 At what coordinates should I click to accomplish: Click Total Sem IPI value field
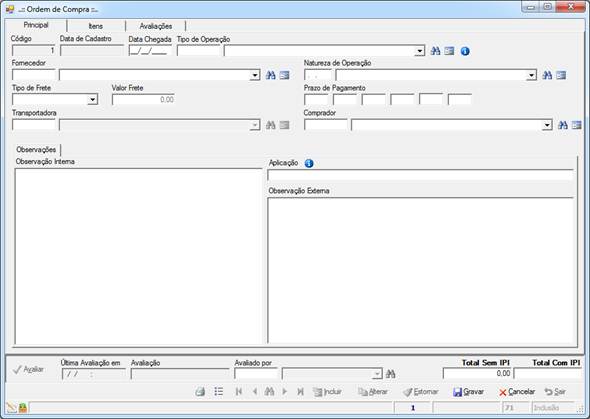click(x=477, y=373)
